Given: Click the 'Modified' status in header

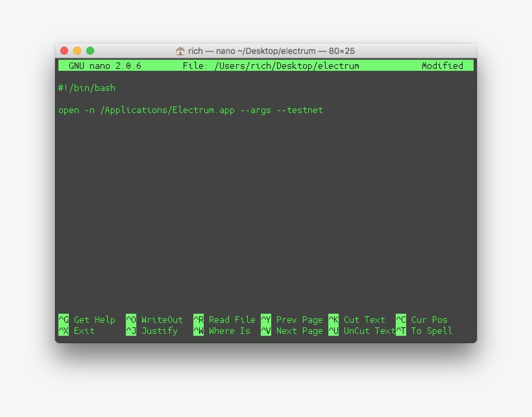Looking at the screenshot, I should 442,66.
